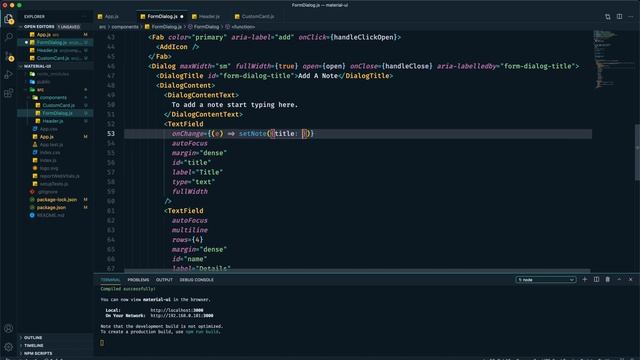Click line number 53 in gutter
Image resolution: width=640 pixels, height=360 pixels.
point(111,133)
